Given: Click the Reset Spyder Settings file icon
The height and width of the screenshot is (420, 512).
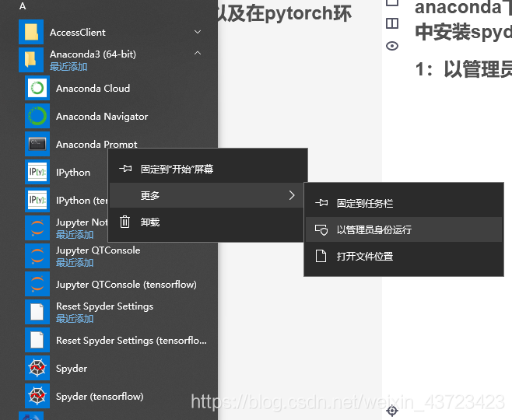Looking at the screenshot, I should coord(37,312).
